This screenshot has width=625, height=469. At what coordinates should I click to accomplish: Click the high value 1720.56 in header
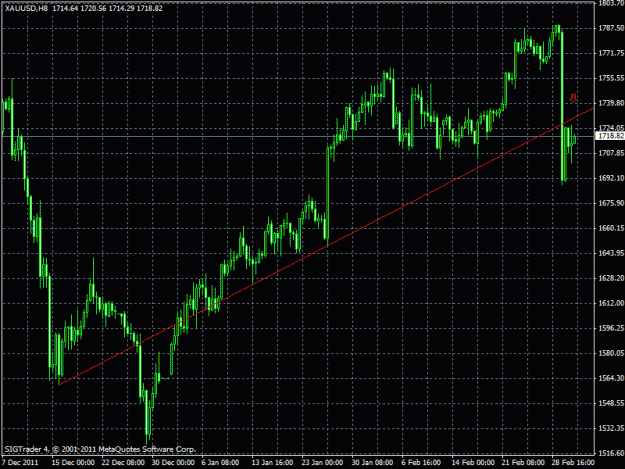point(94,8)
